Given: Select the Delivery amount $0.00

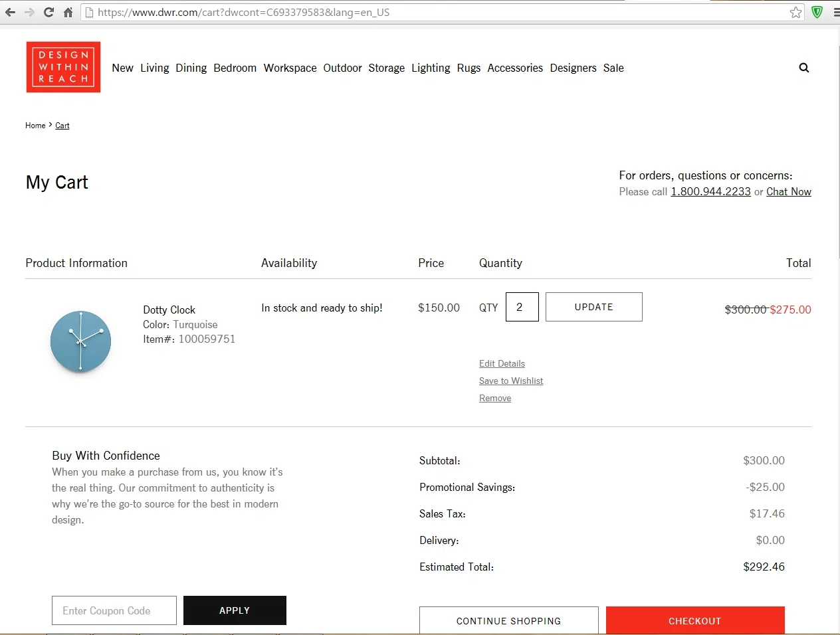Looking at the screenshot, I should point(771,540).
